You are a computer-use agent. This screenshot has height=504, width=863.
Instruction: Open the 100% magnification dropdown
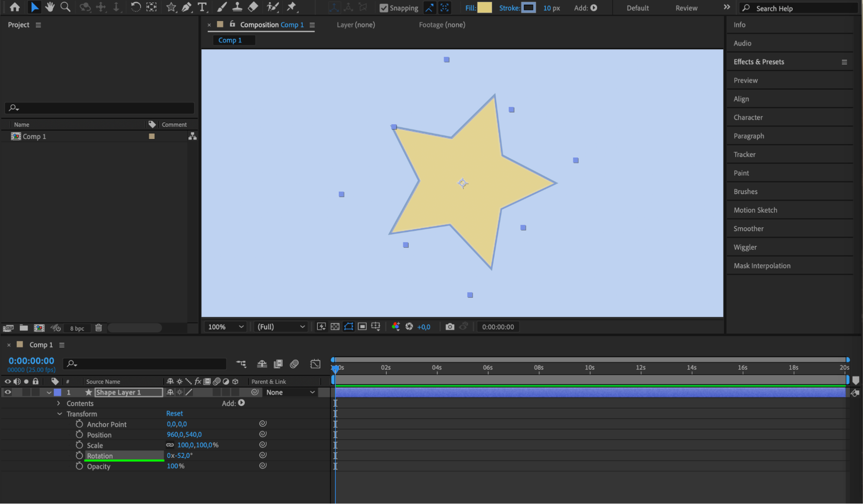[226, 327]
